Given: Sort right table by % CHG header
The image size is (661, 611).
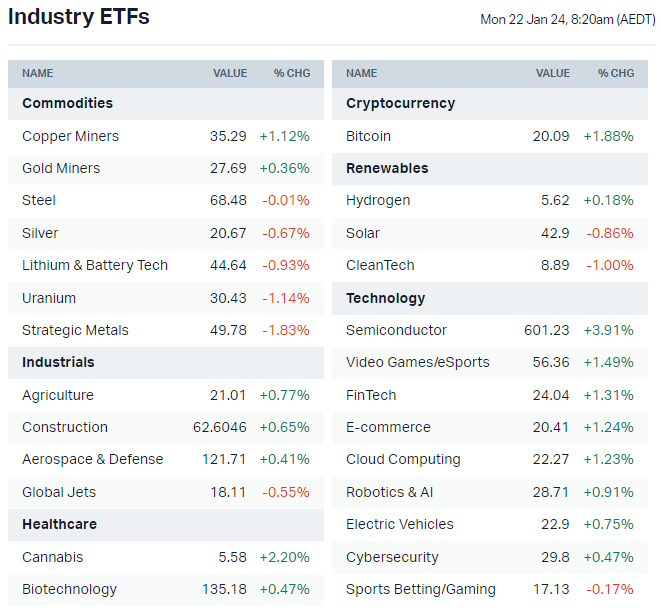Looking at the screenshot, I should 616,73.
